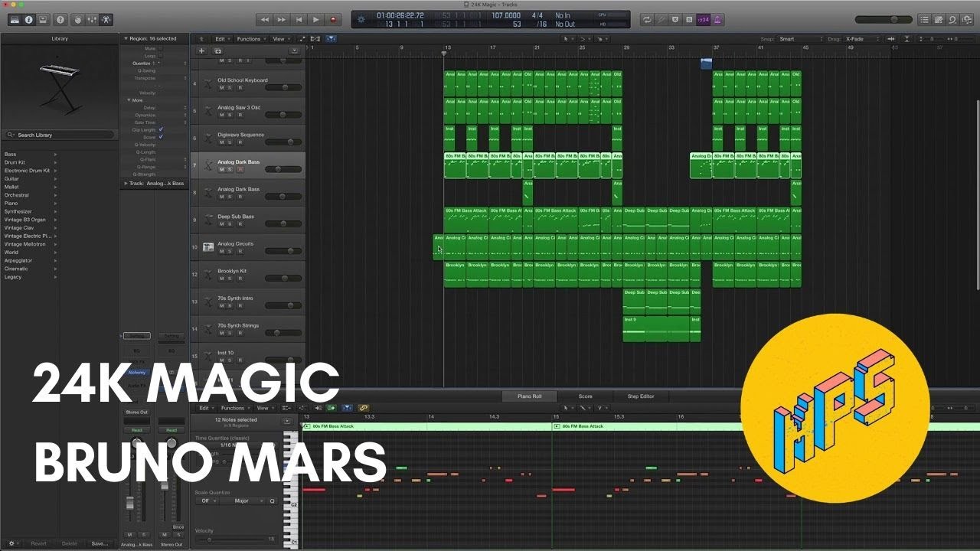Screen dimensions: 980x551
Task: Click the Q quantize button
Action: pos(272,501)
